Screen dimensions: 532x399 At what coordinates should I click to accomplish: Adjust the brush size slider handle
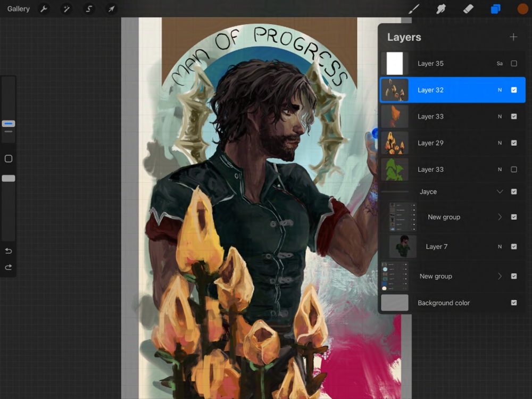[9, 123]
